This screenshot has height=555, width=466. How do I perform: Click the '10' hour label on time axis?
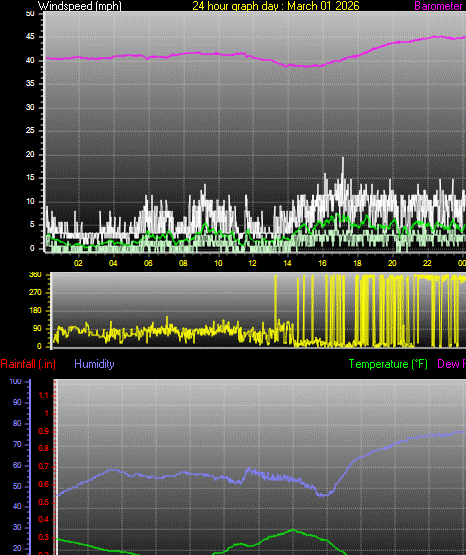coord(218,263)
